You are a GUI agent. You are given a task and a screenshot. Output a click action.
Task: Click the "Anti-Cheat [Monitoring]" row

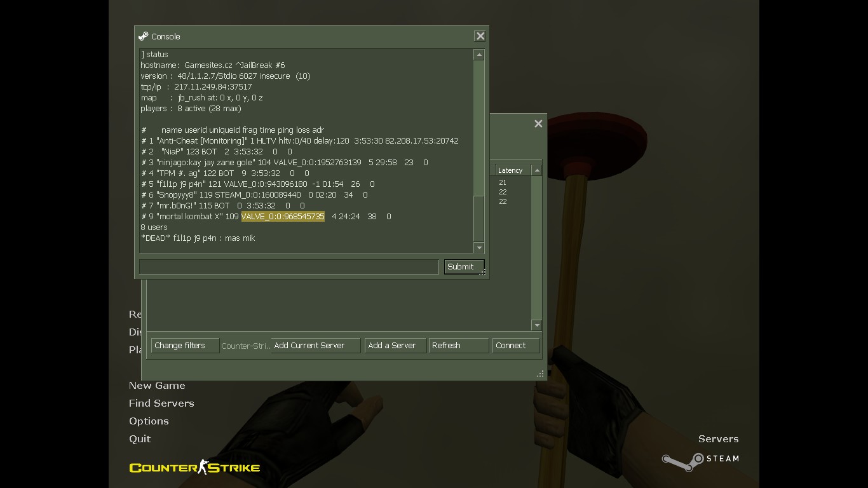299,141
